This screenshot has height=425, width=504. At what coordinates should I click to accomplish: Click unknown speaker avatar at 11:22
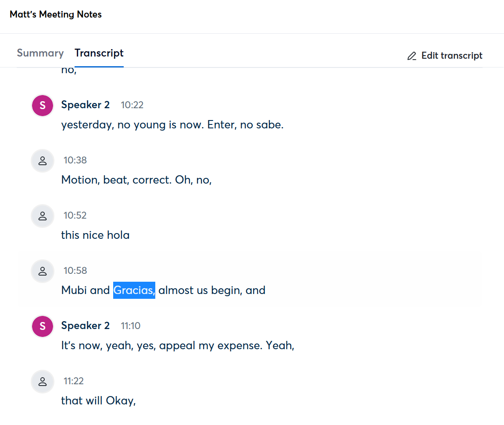pyautogui.click(x=43, y=381)
